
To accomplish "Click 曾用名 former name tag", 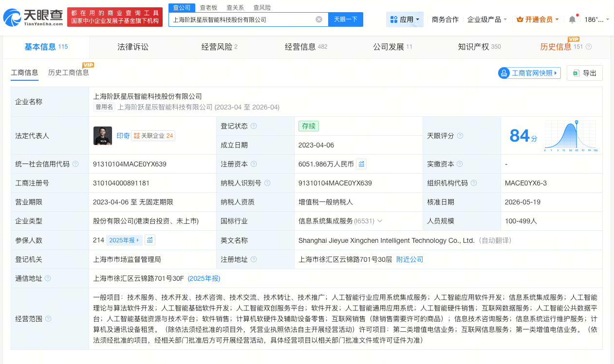I will 104,107.
